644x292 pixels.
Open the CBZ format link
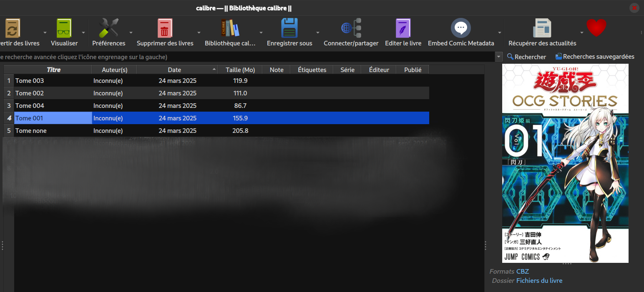522,272
